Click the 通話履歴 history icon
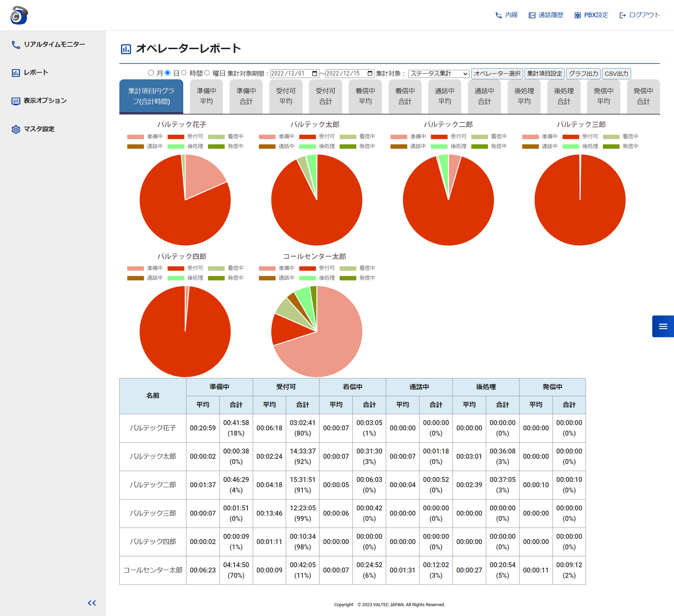Viewport: 674px width, 616px height. [532, 15]
